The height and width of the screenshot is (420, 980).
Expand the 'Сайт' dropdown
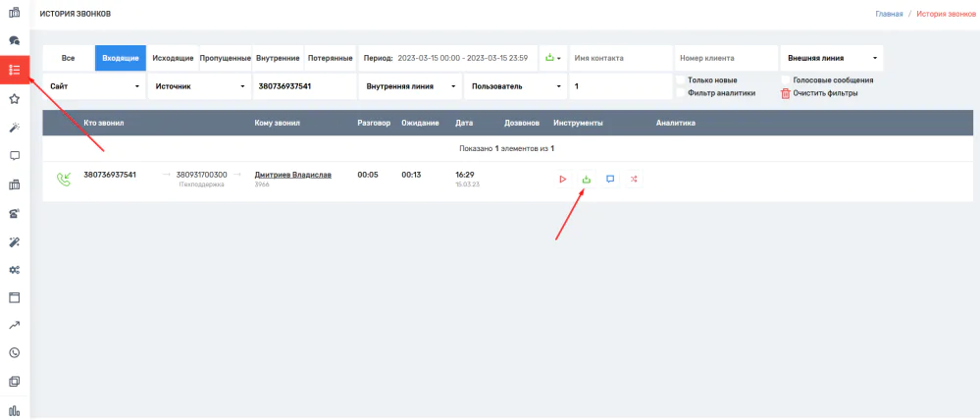(x=94, y=86)
